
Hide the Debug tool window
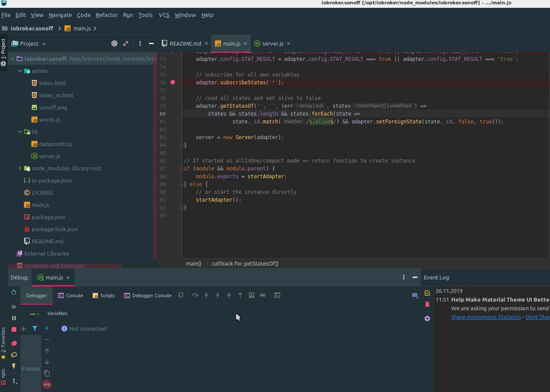(414, 277)
